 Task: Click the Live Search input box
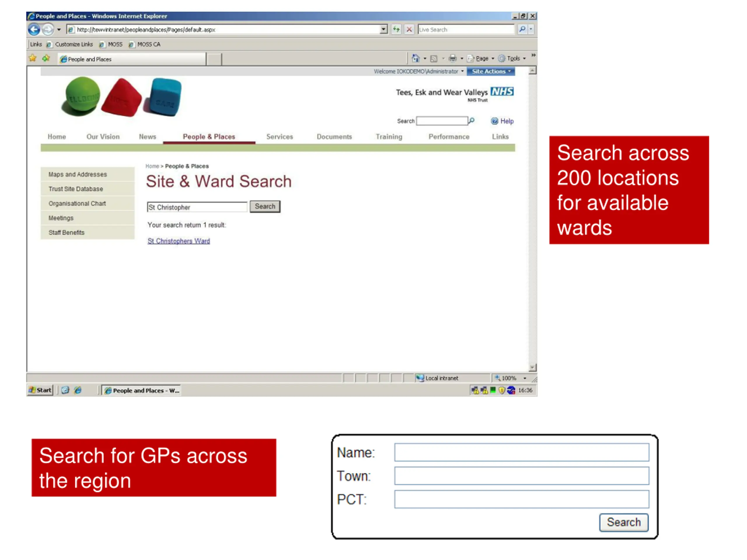466,30
